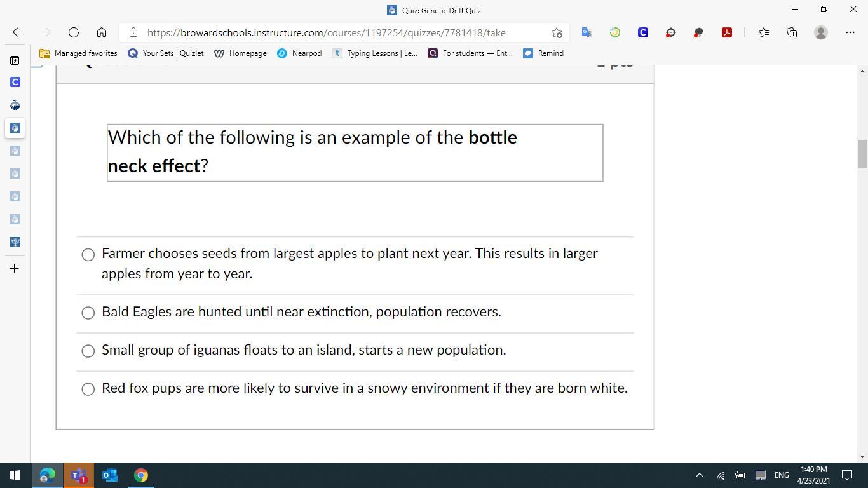Switch to Microsoft Teams on the taskbar
868x488 pixels.
pyautogui.click(x=79, y=475)
